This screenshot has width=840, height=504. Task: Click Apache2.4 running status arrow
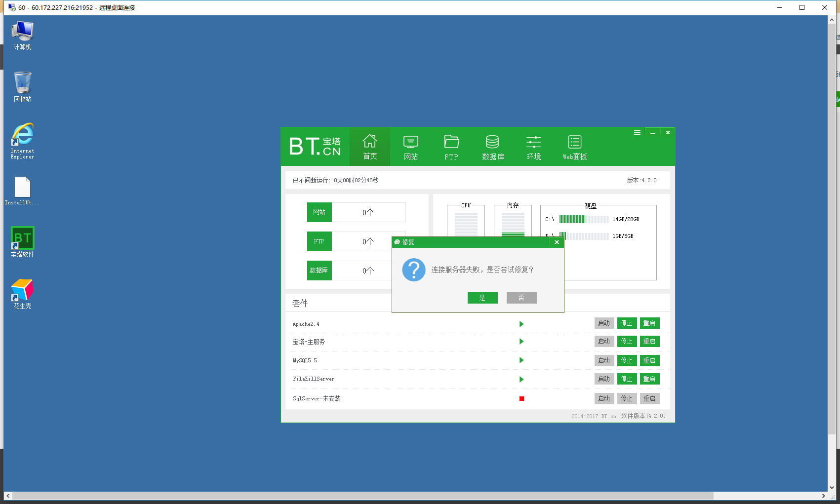521,324
